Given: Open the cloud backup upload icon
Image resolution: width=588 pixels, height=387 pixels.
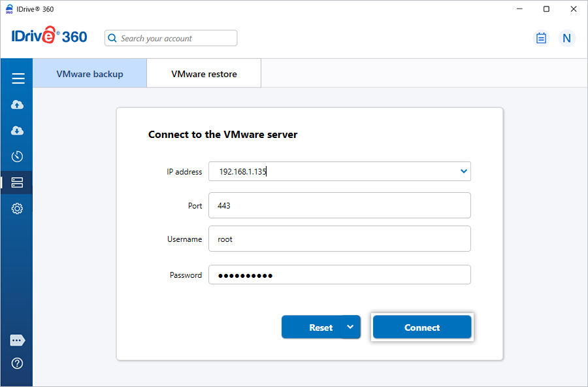Looking at the screenshot, I should (x=17, y=105).
